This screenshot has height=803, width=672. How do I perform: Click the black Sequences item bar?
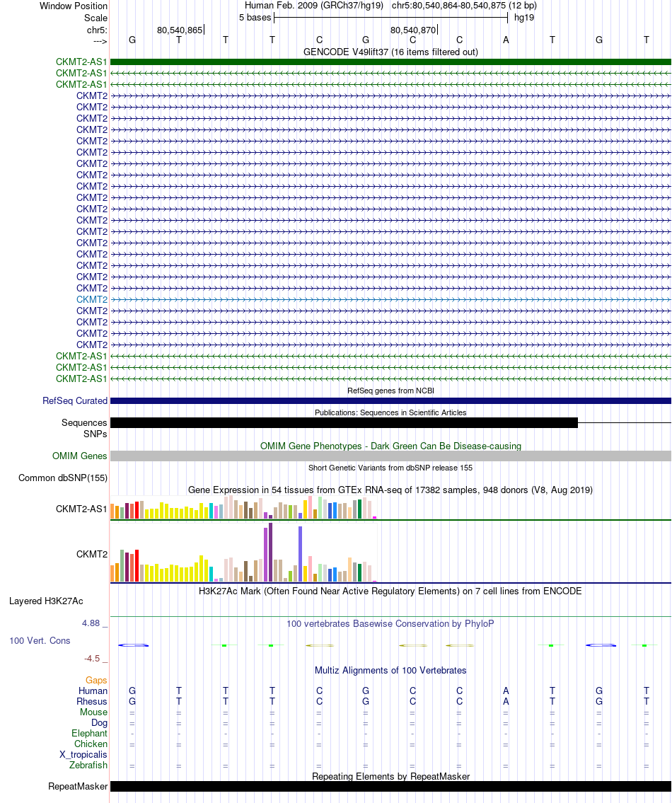click(344, 423)
